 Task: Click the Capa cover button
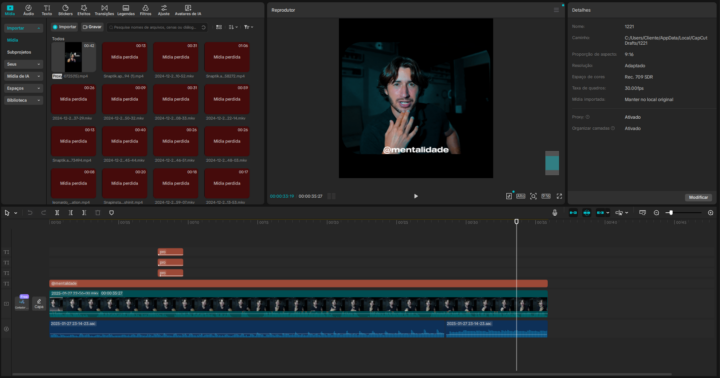(39, 303)
